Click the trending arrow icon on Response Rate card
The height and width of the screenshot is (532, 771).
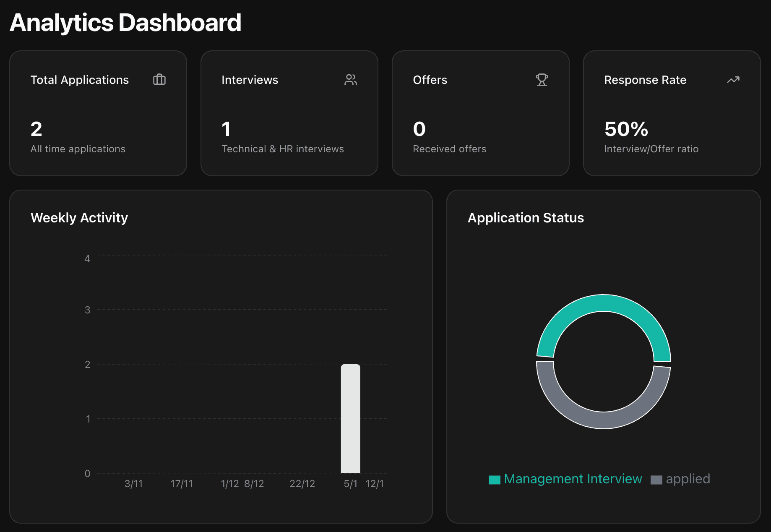point(732,79)
